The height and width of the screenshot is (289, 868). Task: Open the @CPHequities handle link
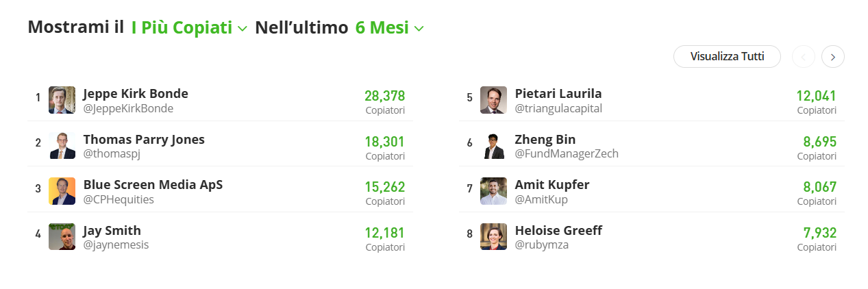[x=119, y=199]
